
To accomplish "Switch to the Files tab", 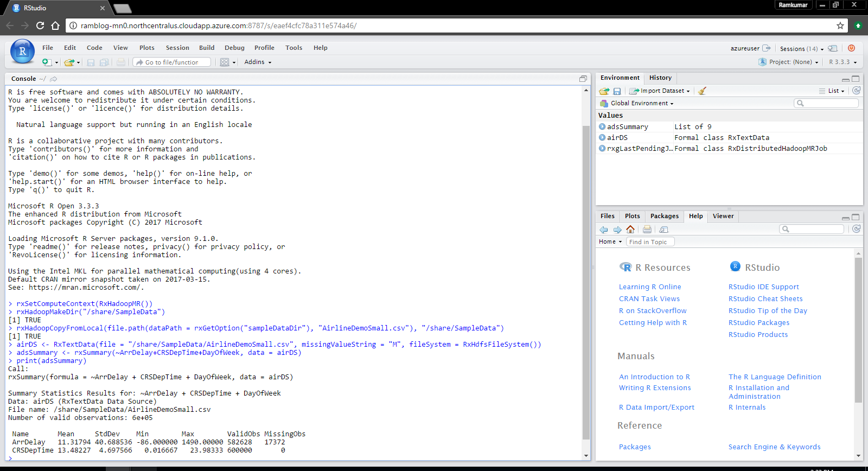I will point(608,216).
